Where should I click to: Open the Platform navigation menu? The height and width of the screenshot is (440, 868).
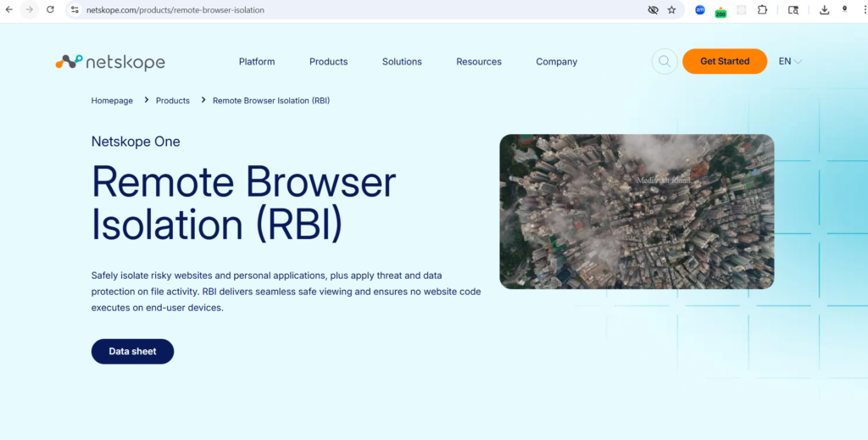click(x=257, y=62)
